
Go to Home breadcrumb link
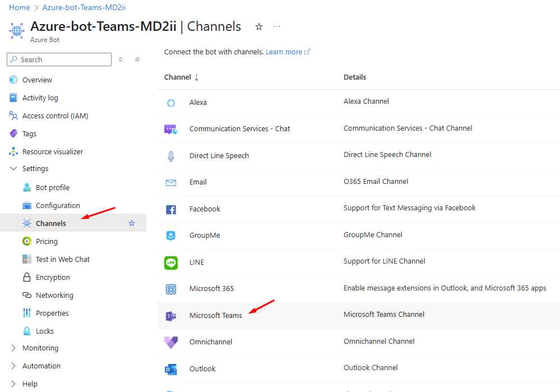click(20, 7)
